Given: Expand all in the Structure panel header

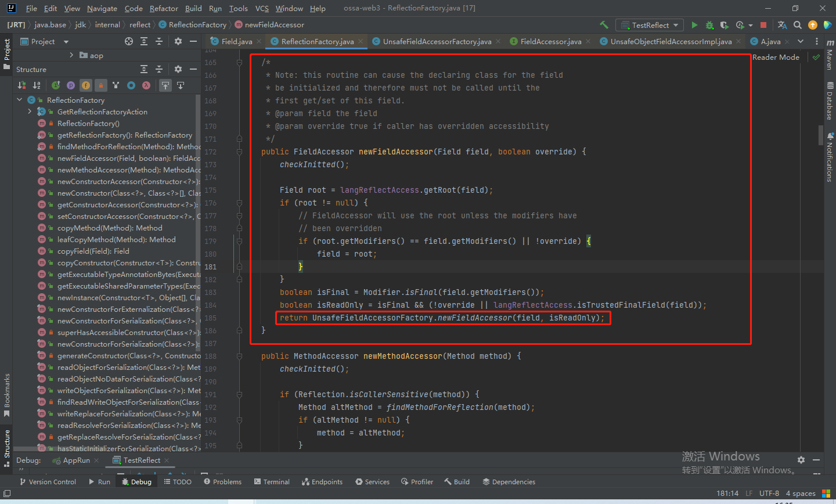Looking at the screenshot, I should click(x=144, y=69).
